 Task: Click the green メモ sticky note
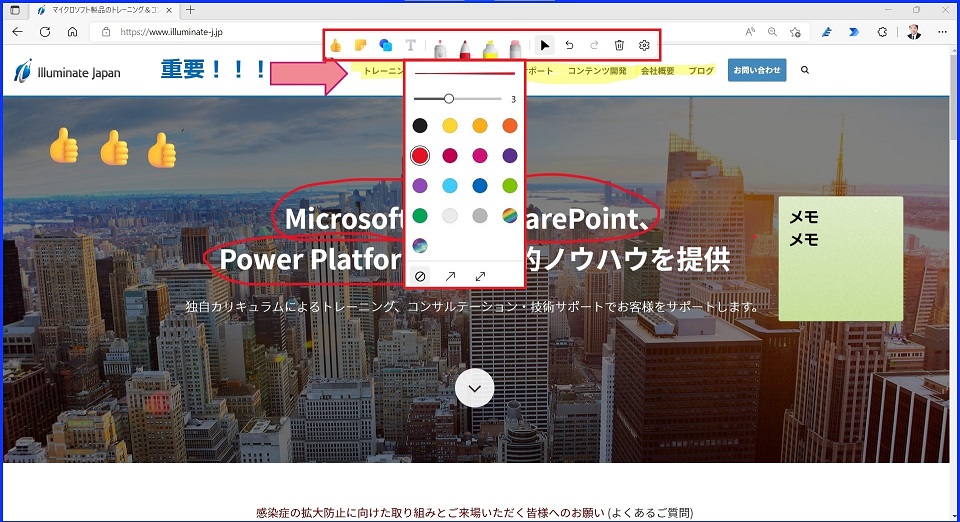point(841,258)
